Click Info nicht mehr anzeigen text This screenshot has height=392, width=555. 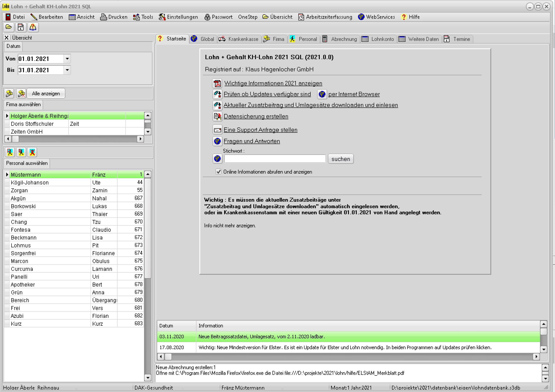click(230, 226)
